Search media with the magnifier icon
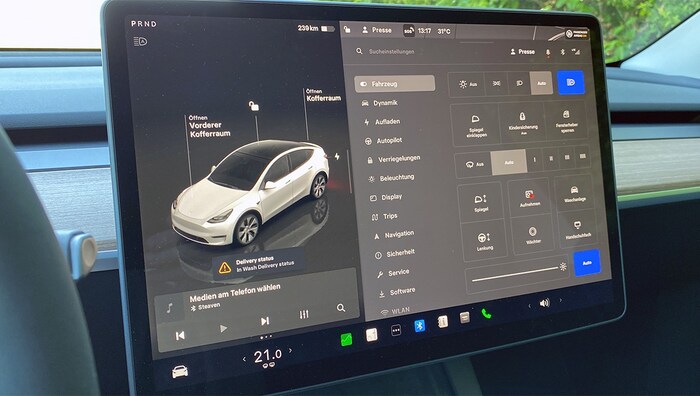This screenshot has width=700, height=396. (x=341, y=308)
